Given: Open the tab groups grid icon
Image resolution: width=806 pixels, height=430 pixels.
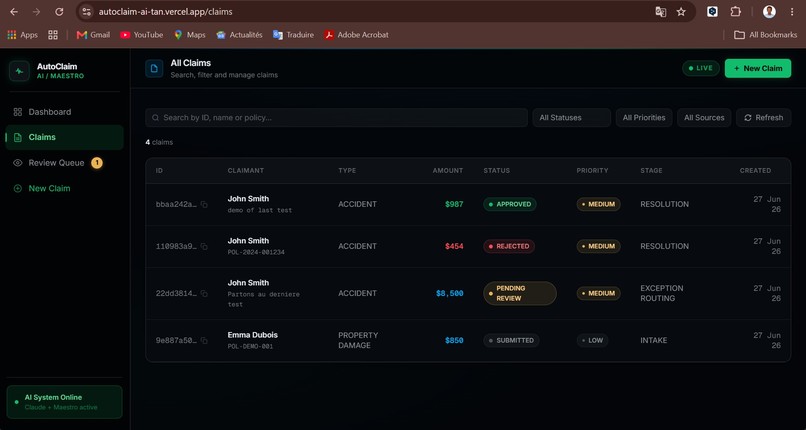Looking at the screenshot, I should coord(53,35).
